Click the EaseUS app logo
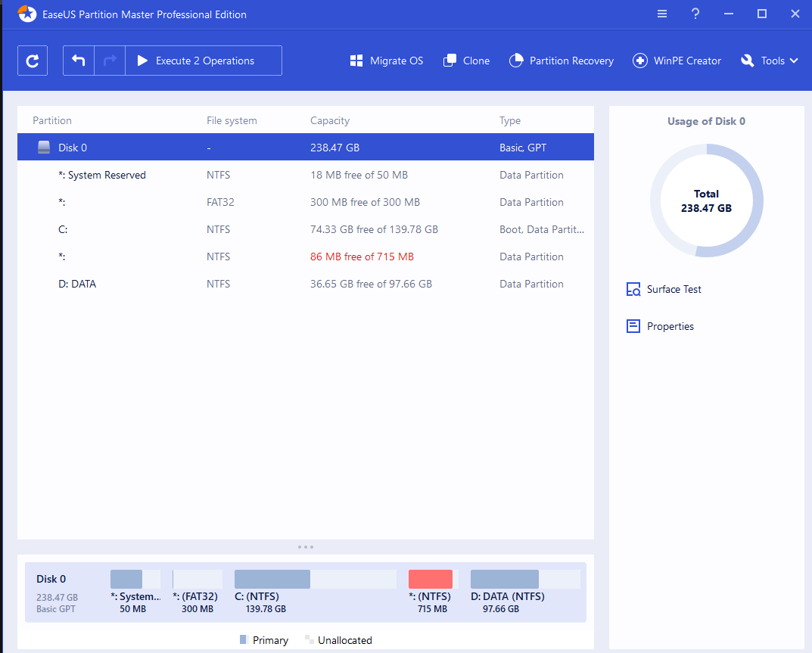This screenshot has width=812, height=653. (x=27, y=14)
